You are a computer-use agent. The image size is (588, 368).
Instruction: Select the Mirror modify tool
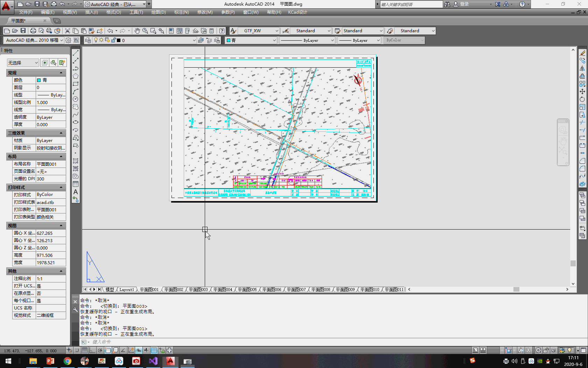tap(582, 68)
